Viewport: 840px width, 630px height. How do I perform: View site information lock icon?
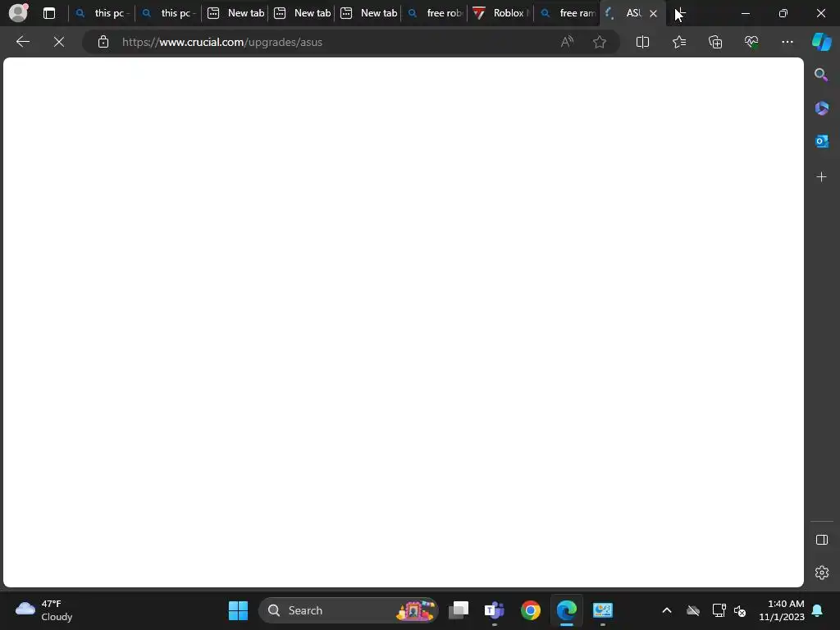(103, 42)
